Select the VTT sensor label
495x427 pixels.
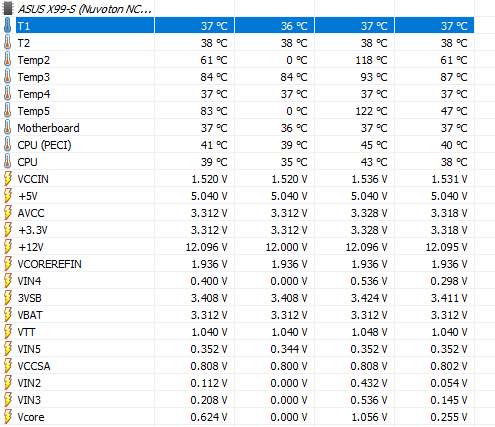(26, 332)
